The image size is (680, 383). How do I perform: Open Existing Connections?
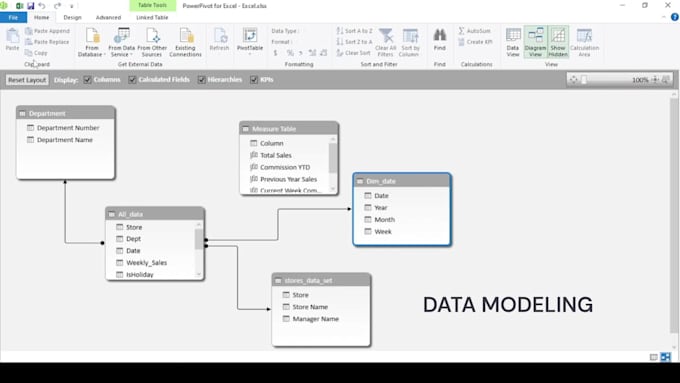click(x=185, y=42)
